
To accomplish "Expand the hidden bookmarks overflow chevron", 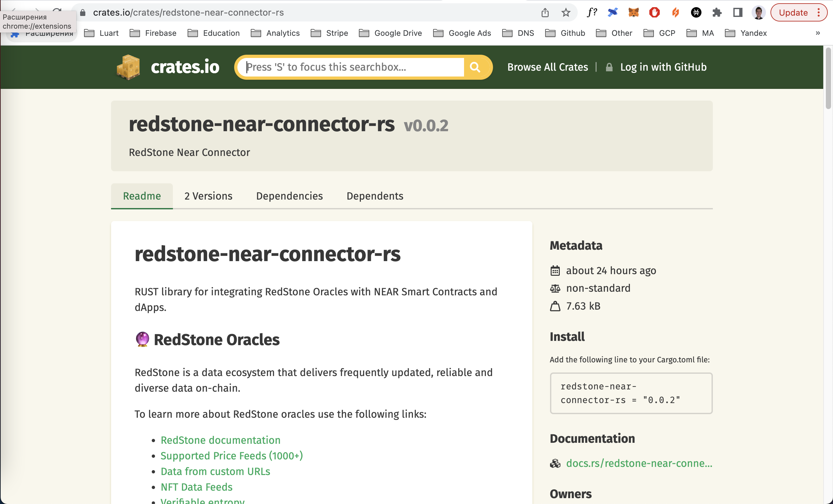I will click(x=818, y=33).
